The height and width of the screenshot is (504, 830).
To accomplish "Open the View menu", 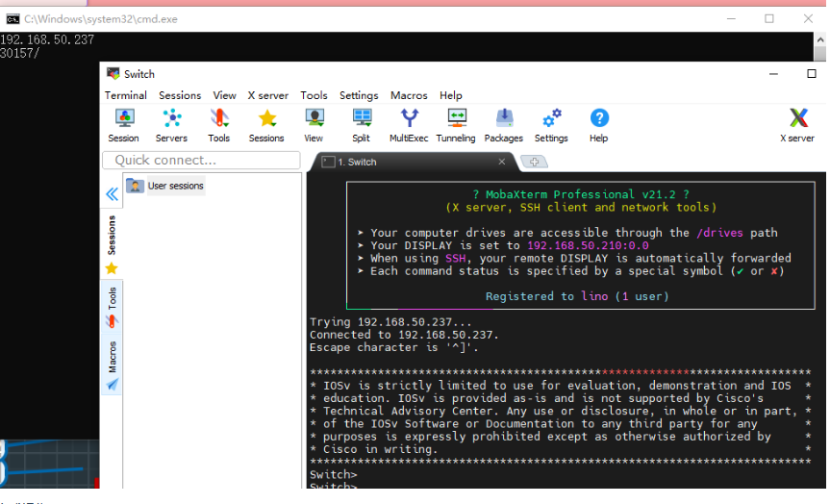I will 224,95.
